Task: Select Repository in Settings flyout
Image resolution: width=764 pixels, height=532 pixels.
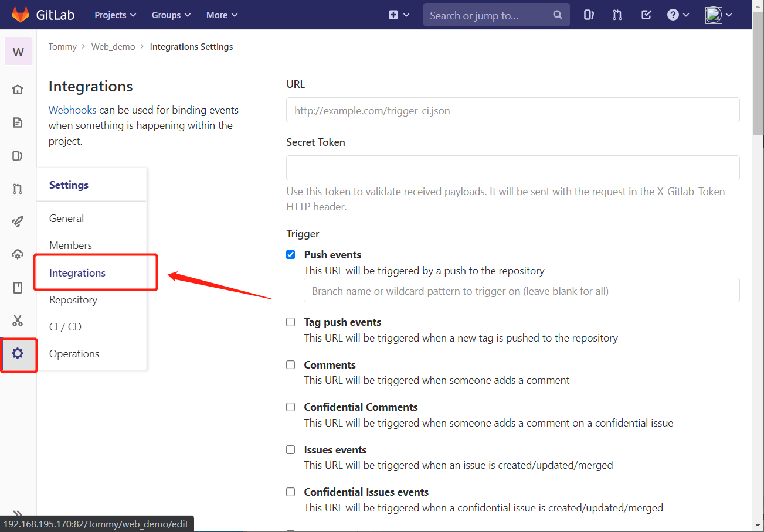Action: click(x=73, y=300)
